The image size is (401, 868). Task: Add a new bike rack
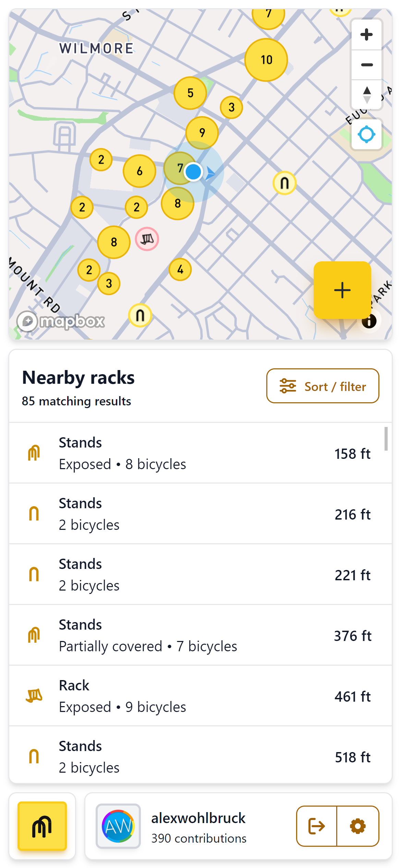[342, 290]
